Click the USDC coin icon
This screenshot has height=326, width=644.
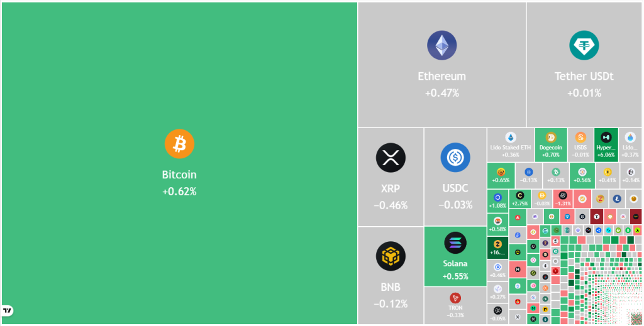[x=455, y=157]
